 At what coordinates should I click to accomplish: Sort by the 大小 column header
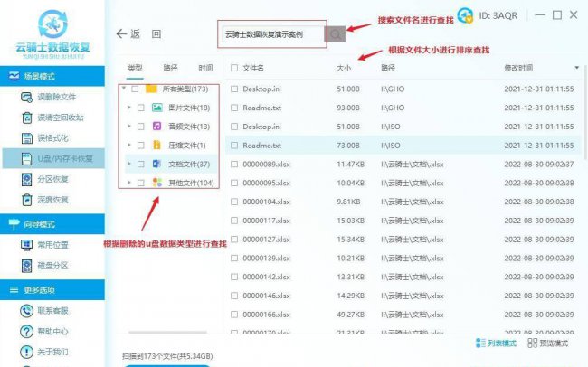[x=344, y=68]
